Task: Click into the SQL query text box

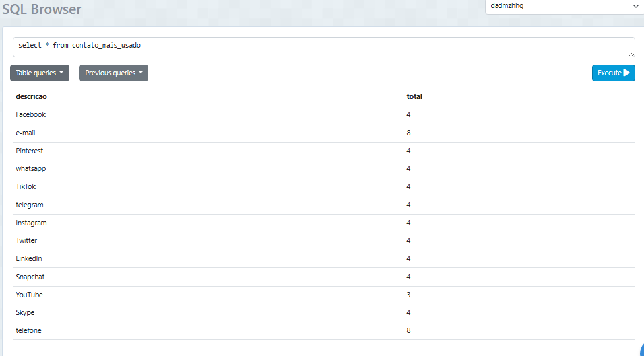Action: coord(324,48)
